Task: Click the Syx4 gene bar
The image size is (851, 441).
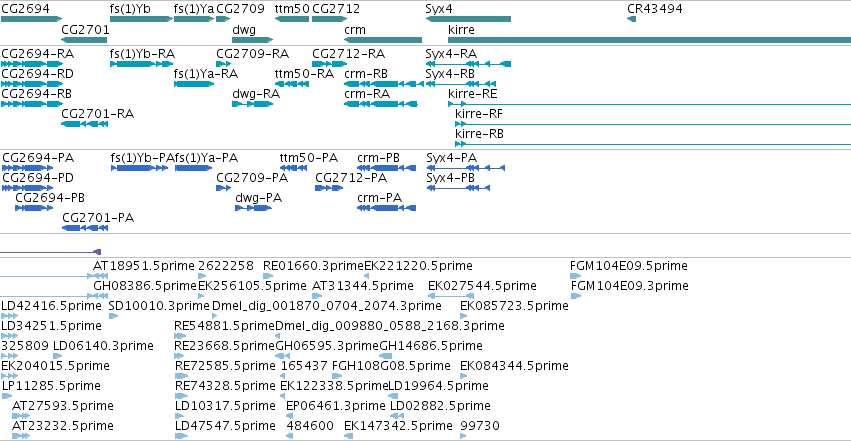Action: [x=468, y=19]
